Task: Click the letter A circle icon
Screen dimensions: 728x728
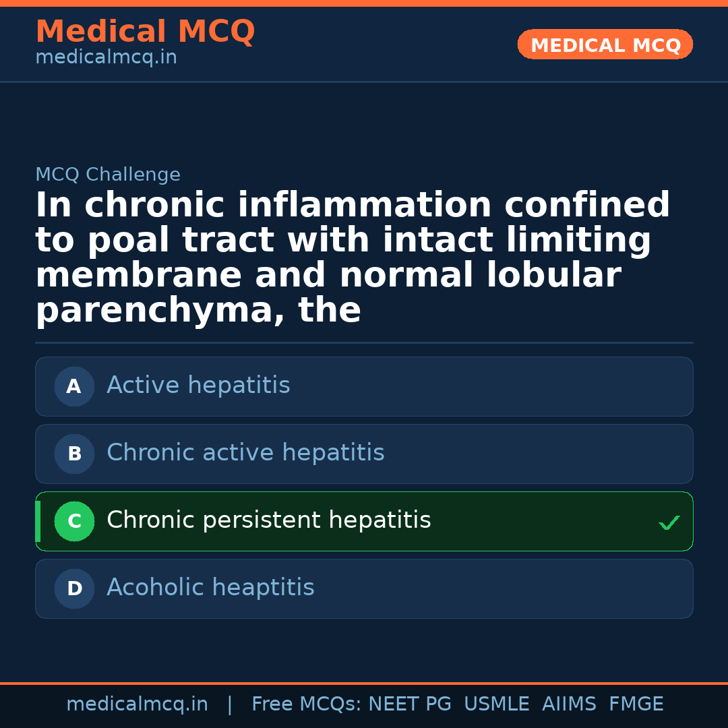Action: [74, 386]
